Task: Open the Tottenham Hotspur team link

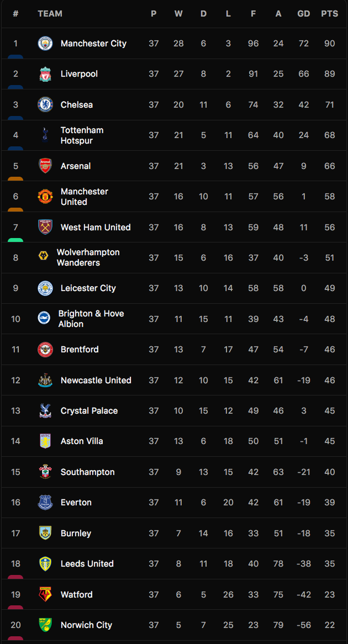Action: click(x=82, y=135)
